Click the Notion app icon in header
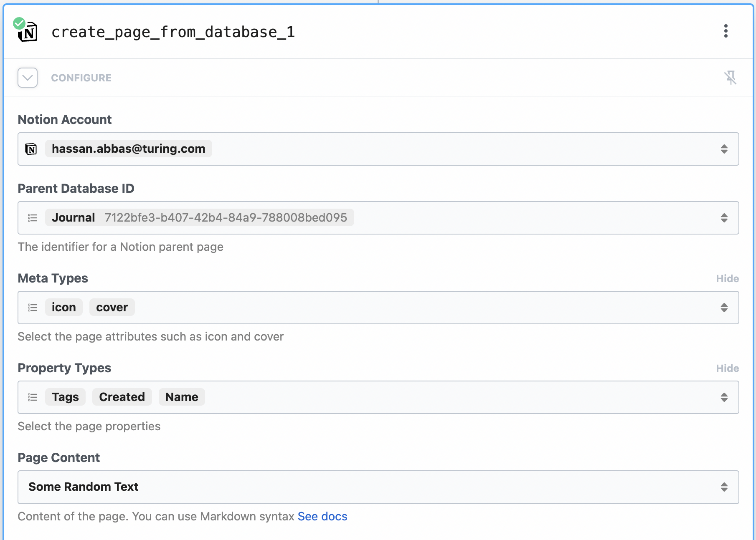This screenshot has height=540, width=756. pyautogui.click(x=28, y=32)
